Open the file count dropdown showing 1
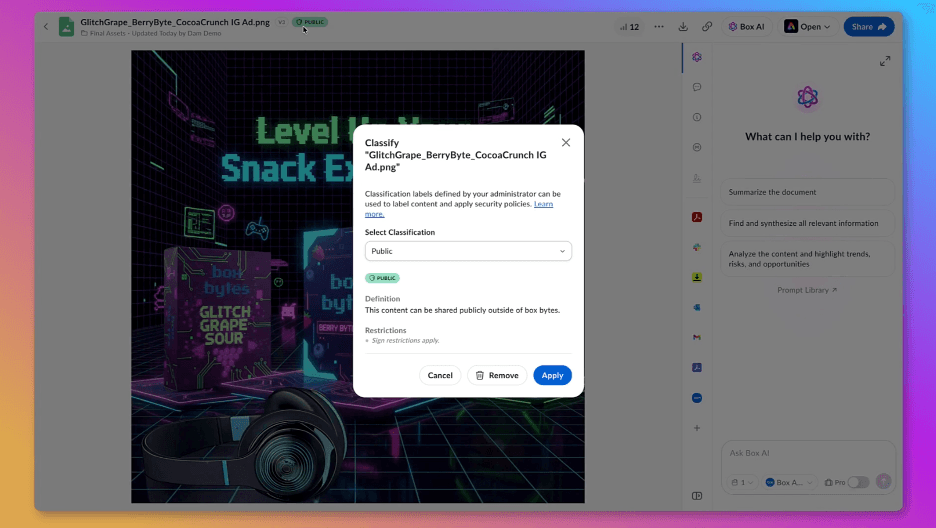 click(742, 482)
